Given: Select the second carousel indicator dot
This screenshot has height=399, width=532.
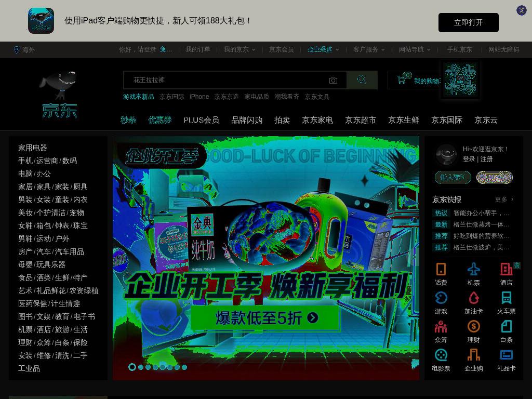Looking at the screenshot, I should pos(140,367).
